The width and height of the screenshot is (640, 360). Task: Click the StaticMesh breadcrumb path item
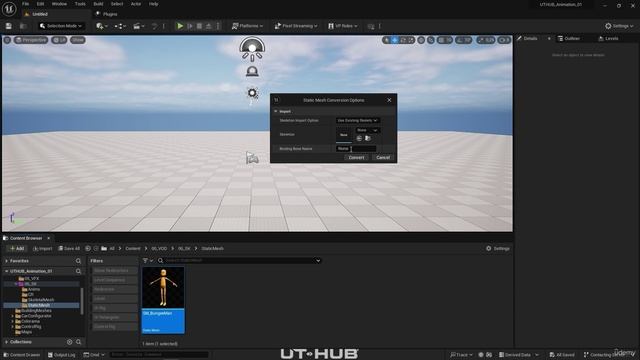pyautogui.click(x=212, y=249)
